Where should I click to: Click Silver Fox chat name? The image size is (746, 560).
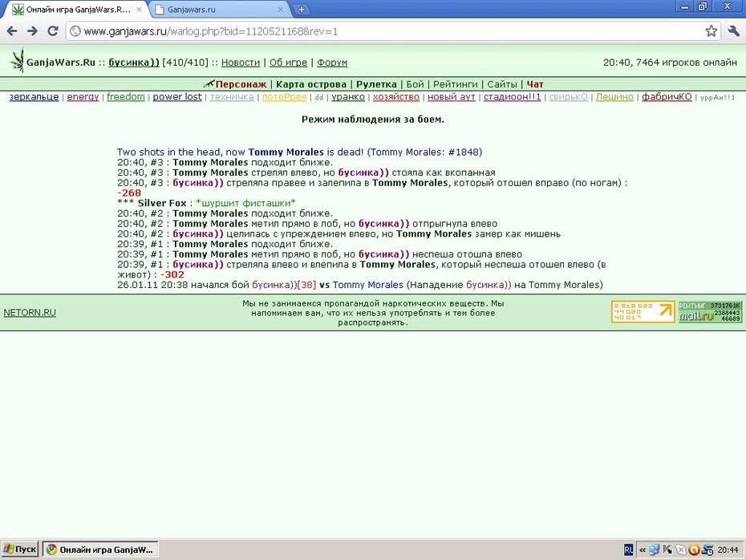[x=162, y=203]
